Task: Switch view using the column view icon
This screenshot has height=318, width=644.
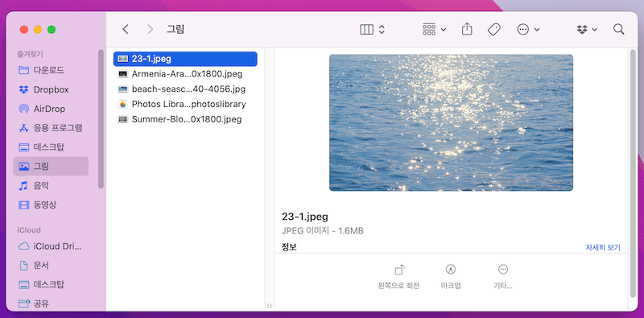Action: tap(366, 30)
